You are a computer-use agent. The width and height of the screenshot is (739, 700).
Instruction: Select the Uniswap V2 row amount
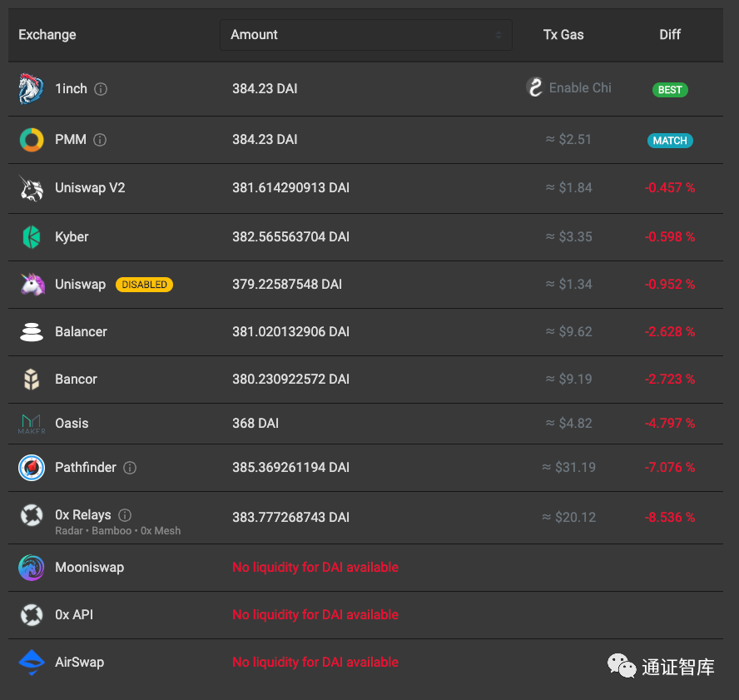[290, 188]
